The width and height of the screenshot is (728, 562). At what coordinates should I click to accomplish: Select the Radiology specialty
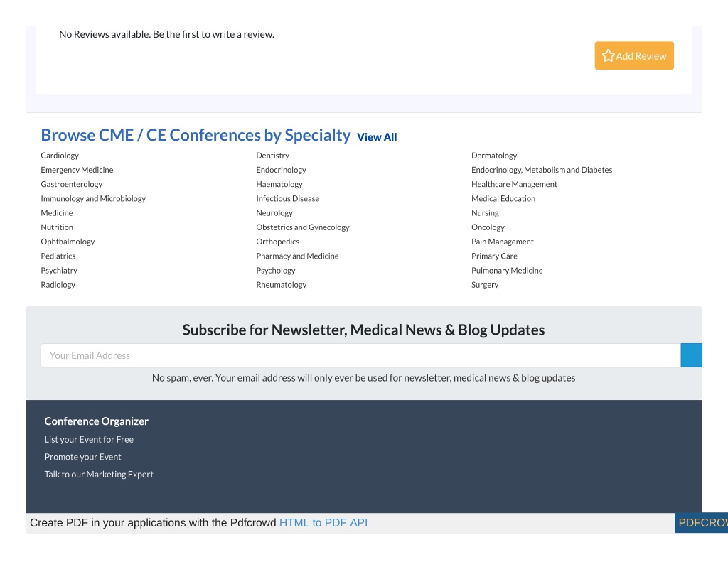(x=58, y=285)
